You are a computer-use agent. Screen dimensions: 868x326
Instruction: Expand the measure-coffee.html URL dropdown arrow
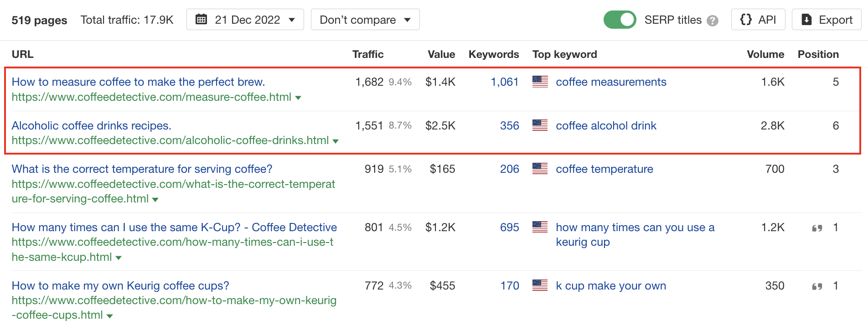pos(298,98)
